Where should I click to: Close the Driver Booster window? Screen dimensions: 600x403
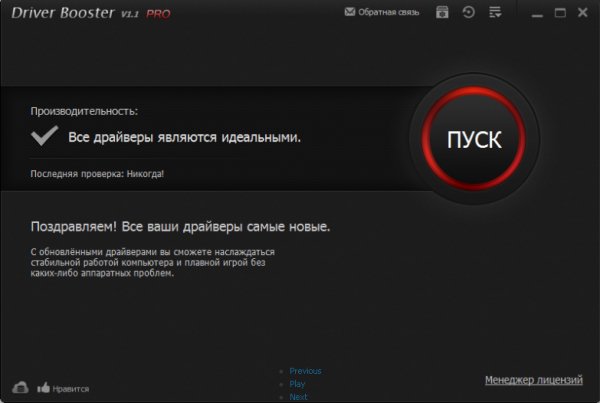(583, 13)
